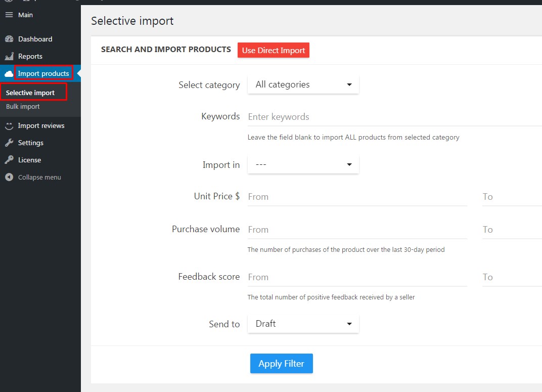
Task: Open the Reports section via its chart icon
Action: [x=10, y=56]
